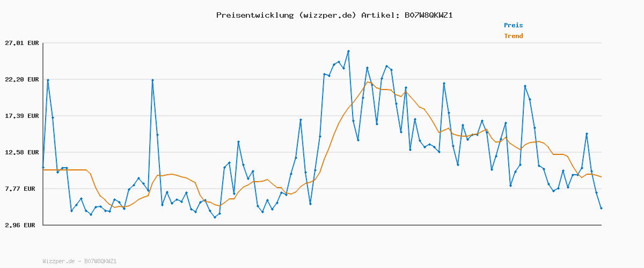Screen dimensions: 644x268
Task: Click the blue "Preis" legend label
Action: tap(513, 25)
